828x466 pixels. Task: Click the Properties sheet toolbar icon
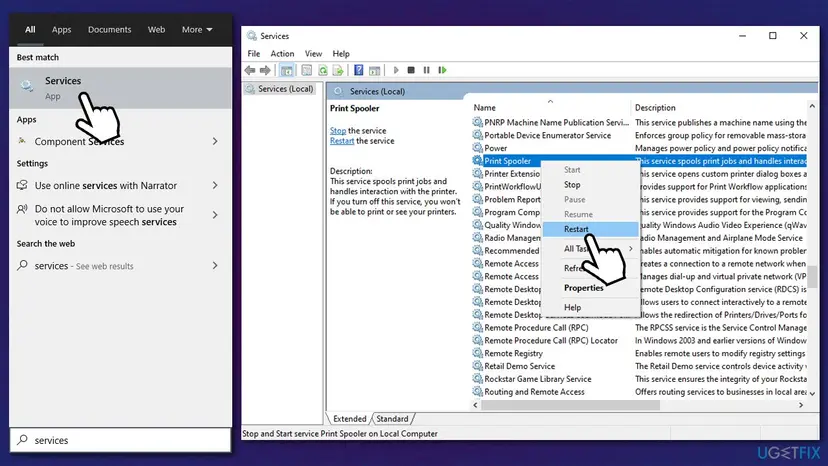307,70
